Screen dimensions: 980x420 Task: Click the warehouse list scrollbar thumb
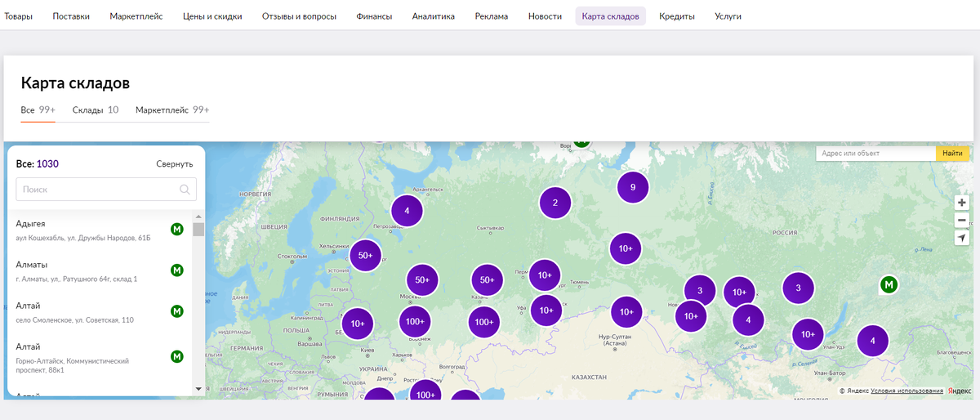[198, 229]
